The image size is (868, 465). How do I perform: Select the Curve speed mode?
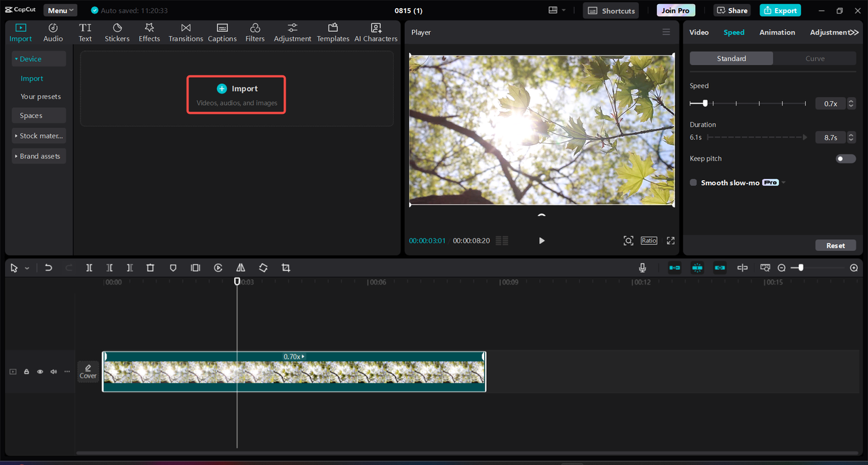pyautogui.click(x=814, y=58)
